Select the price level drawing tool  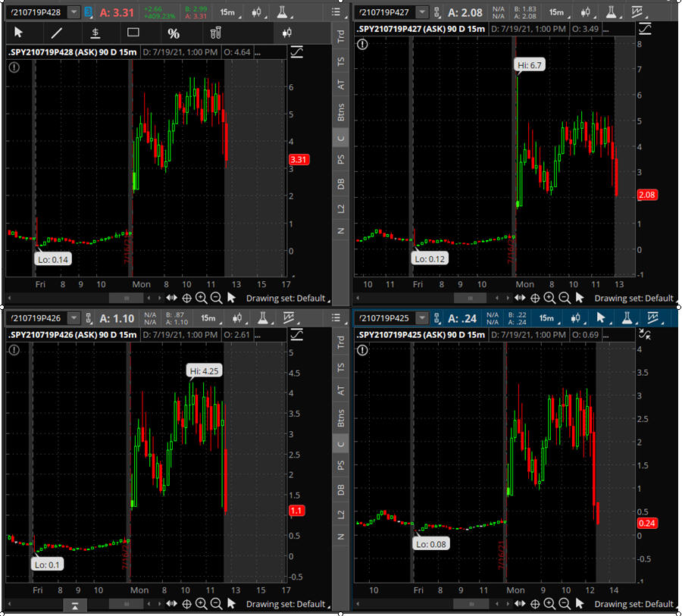95,33
